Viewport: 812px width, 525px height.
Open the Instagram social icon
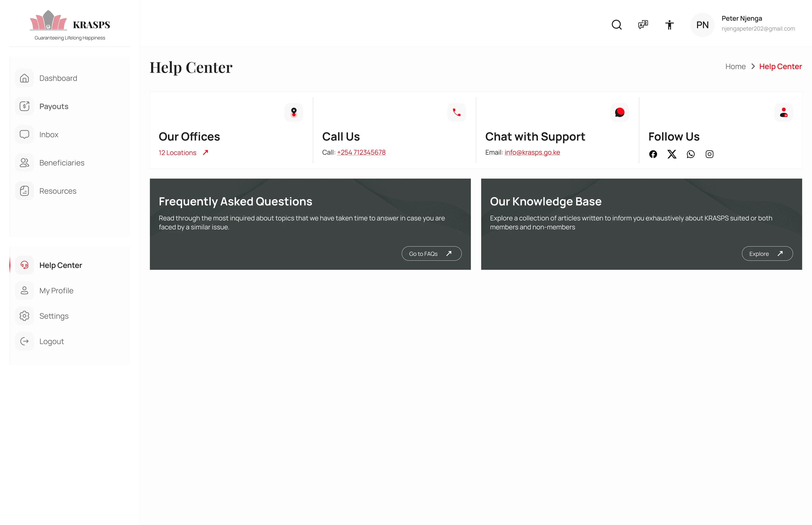click(709, 154)
